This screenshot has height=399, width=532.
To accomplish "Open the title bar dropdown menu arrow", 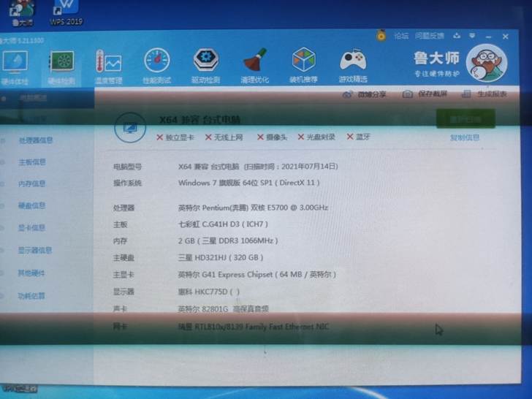I will (472, 36).
